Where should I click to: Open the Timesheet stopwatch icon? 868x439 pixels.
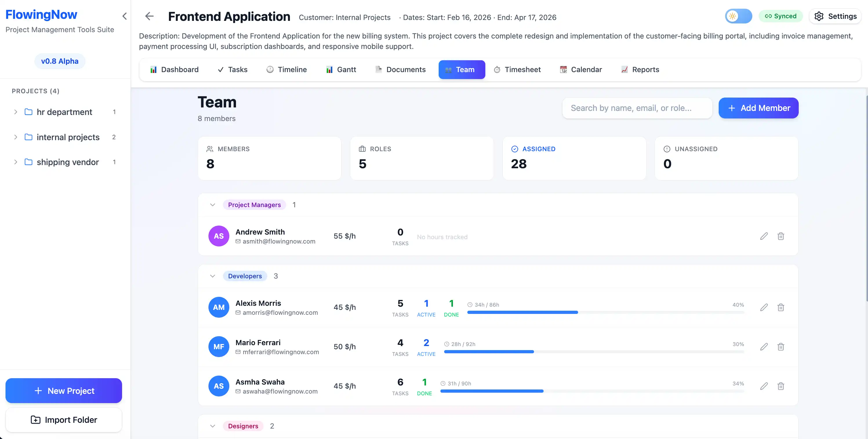click(497, 69)
